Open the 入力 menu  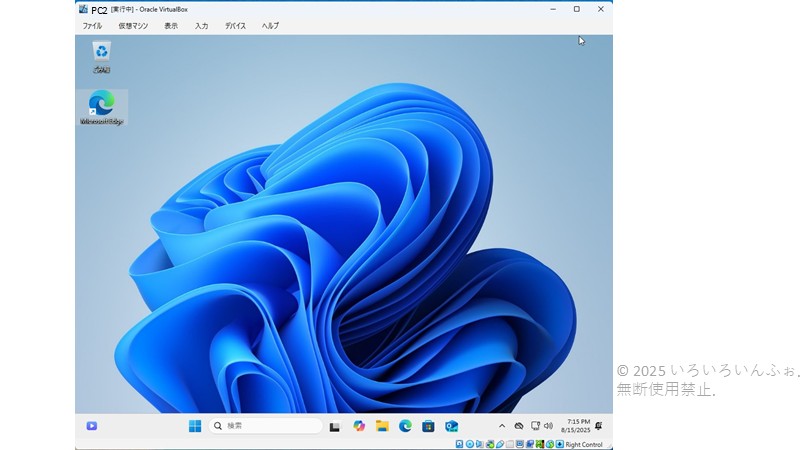[202, 26]
